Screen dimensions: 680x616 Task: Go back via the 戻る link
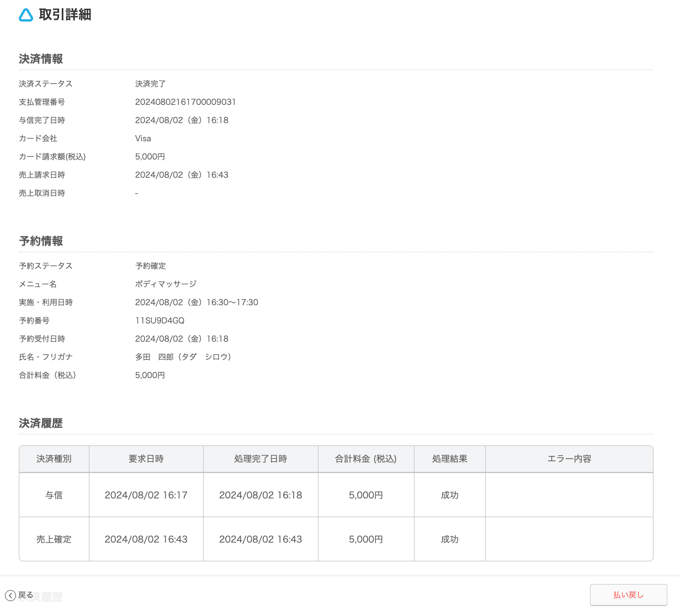(x=25, y=595)
